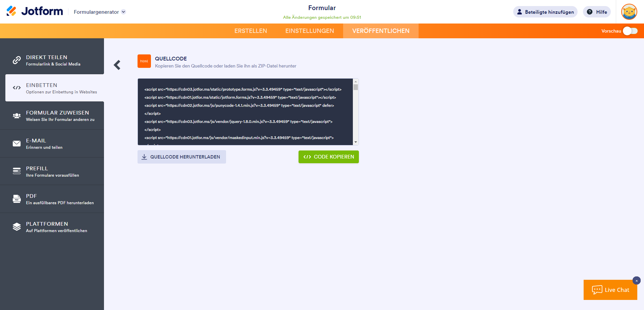Click the QUELLCODE heading text

point(171,58)
